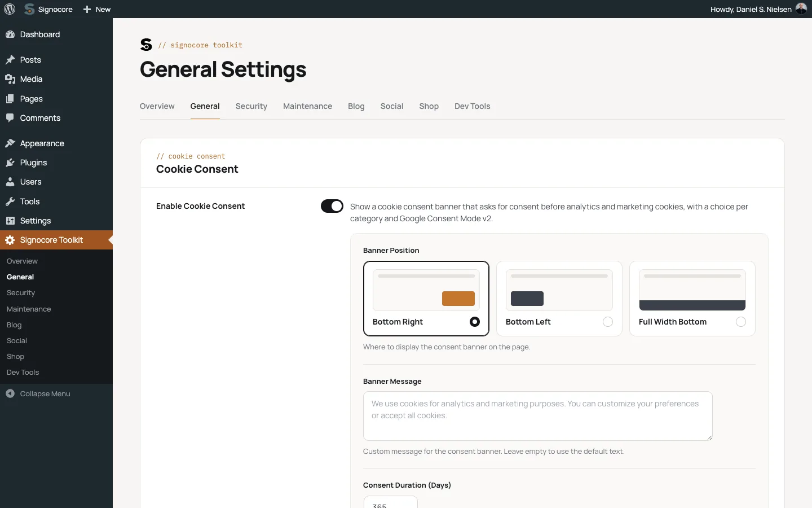
Task: Switch to the Overview tab
Action: click(157, 106)
